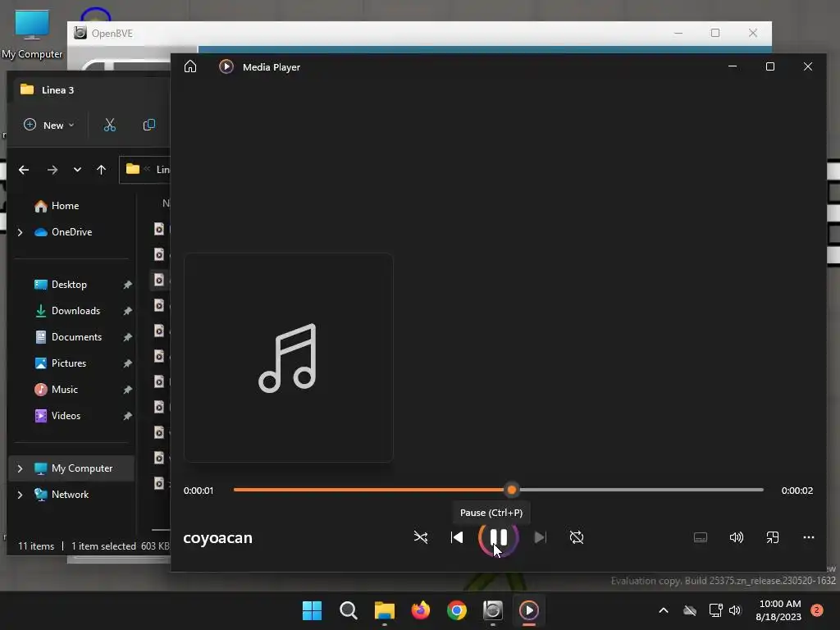The image size is (840, 630).
Task: Launch Firefox from taskbar
Action: (421, 610)
